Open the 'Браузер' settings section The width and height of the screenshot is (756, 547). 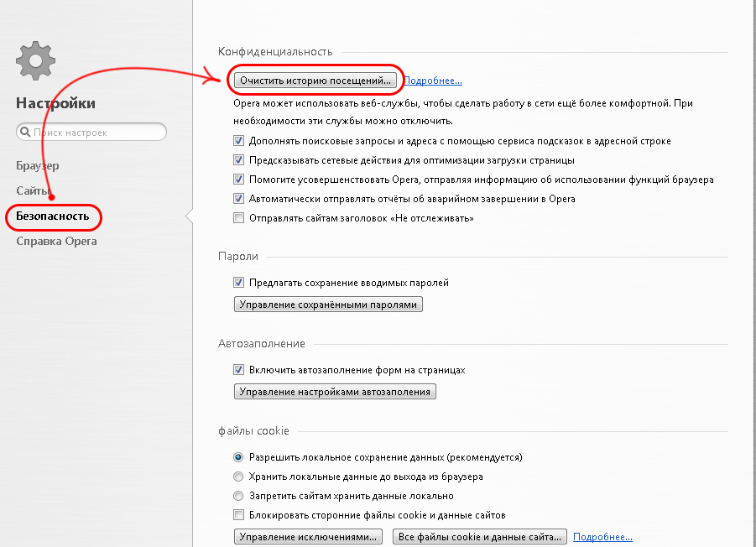pos(38,165)
